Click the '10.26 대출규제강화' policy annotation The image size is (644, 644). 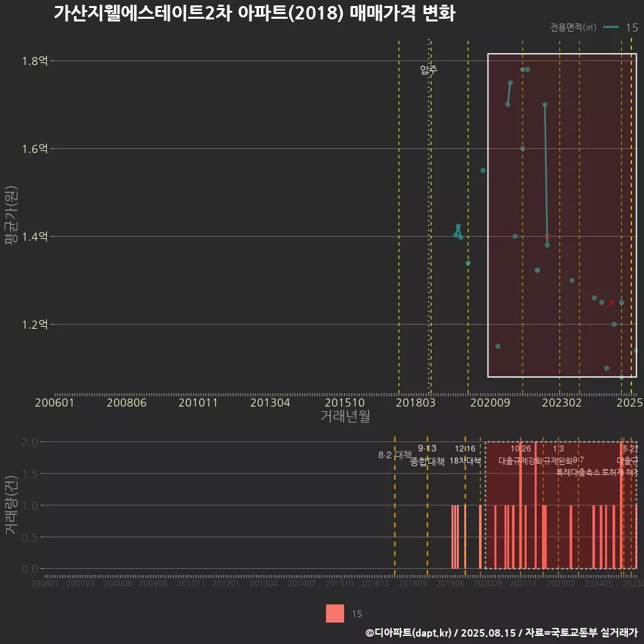pyautogui.click(x=521, y=455)
